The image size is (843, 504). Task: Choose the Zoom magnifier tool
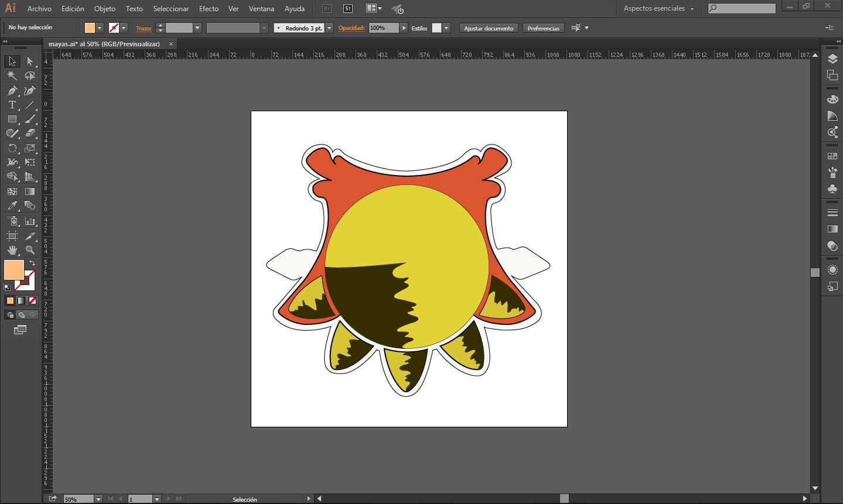pyautogui.click(x=30, y=250)
